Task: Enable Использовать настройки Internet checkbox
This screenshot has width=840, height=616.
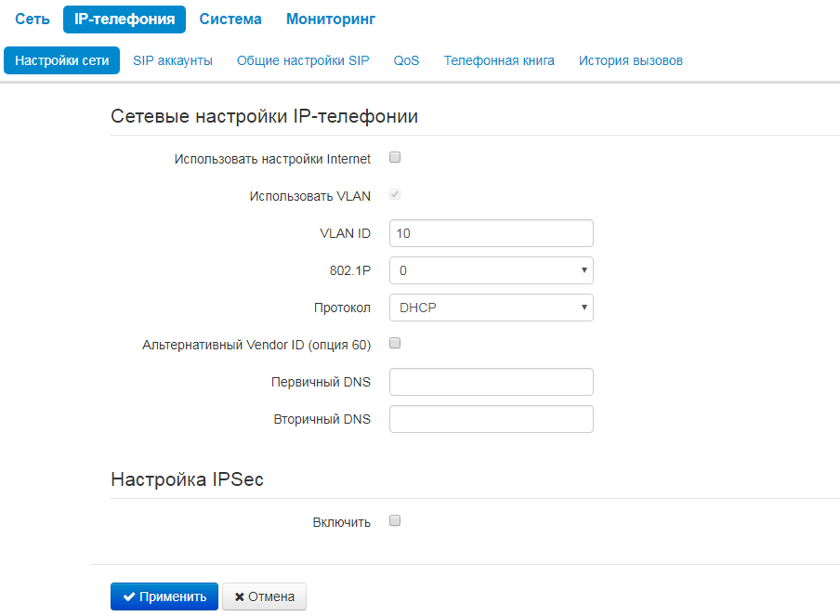Action: pos(395,158)
